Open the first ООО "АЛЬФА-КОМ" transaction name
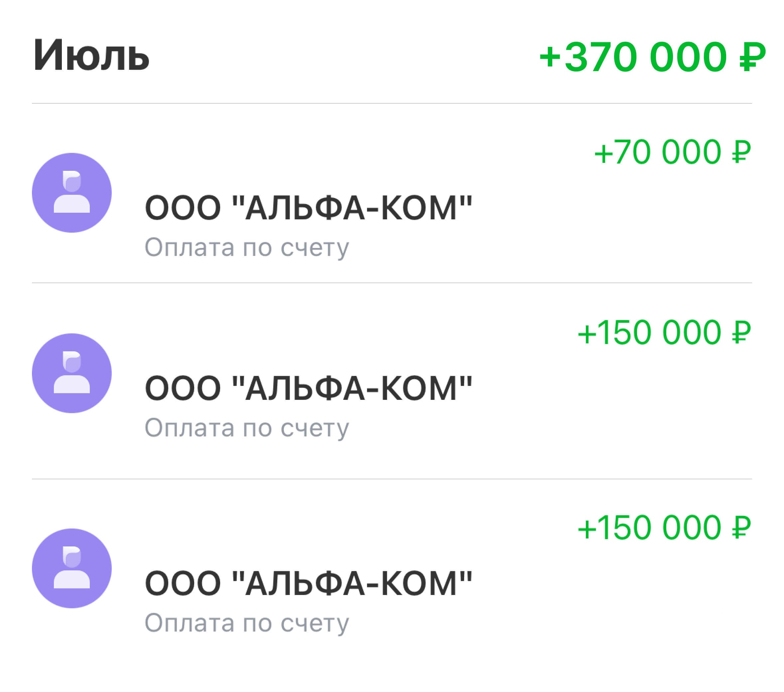Screen dimensions: 784x692 click(x=309, y=208)
